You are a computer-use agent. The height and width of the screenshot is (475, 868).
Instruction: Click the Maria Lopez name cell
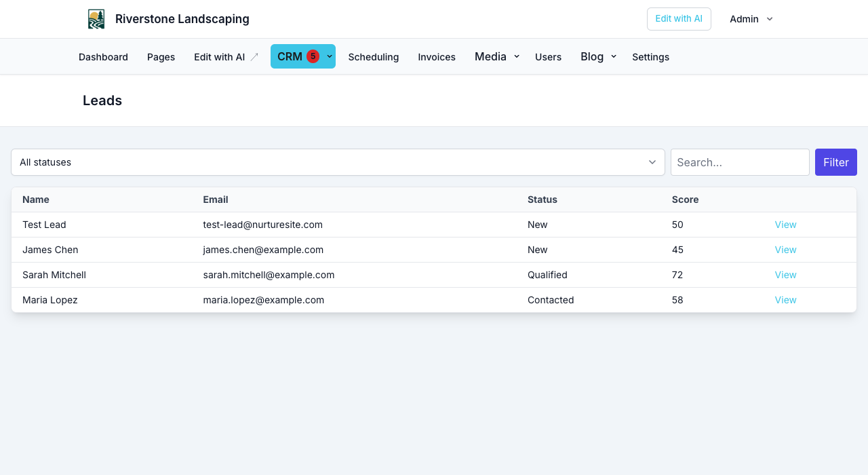point(50,300)
